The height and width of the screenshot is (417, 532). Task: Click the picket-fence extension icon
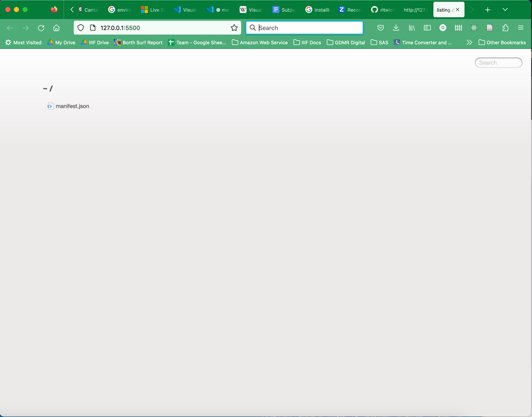[458, 28]
